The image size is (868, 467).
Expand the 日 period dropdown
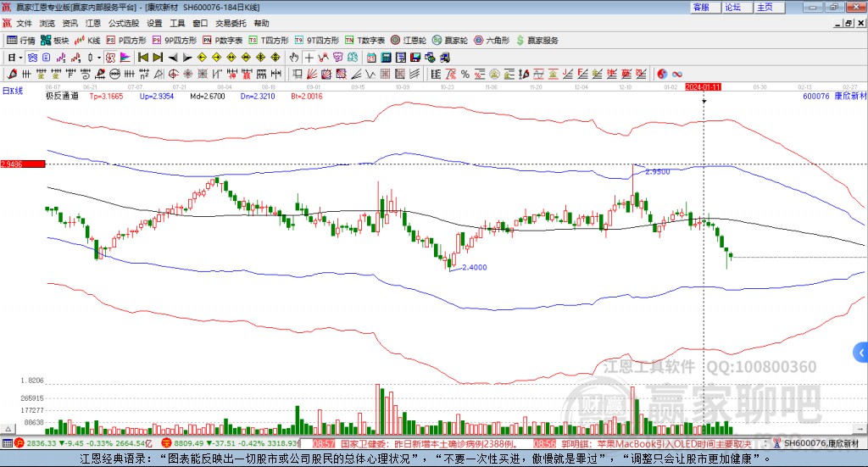pyautogui.click(x=20, y=58)
